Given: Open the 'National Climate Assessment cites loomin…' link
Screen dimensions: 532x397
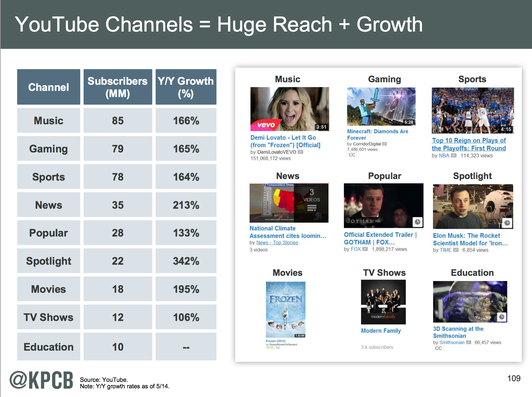Looking at the screenshot, I should coord(288,232).
